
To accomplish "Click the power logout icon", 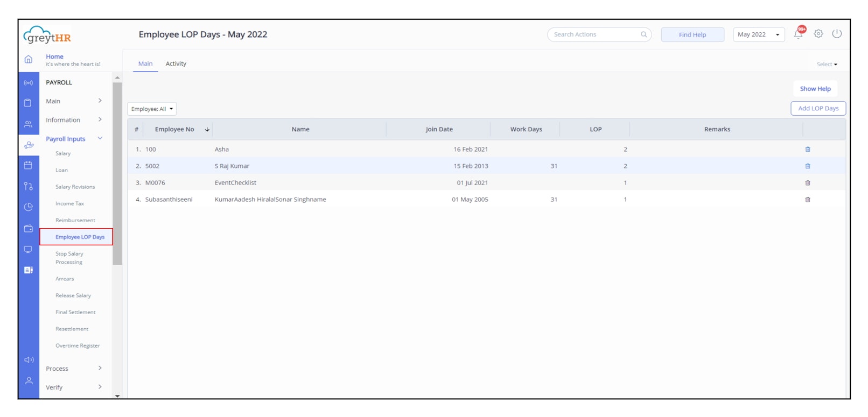I will [837, 34].
